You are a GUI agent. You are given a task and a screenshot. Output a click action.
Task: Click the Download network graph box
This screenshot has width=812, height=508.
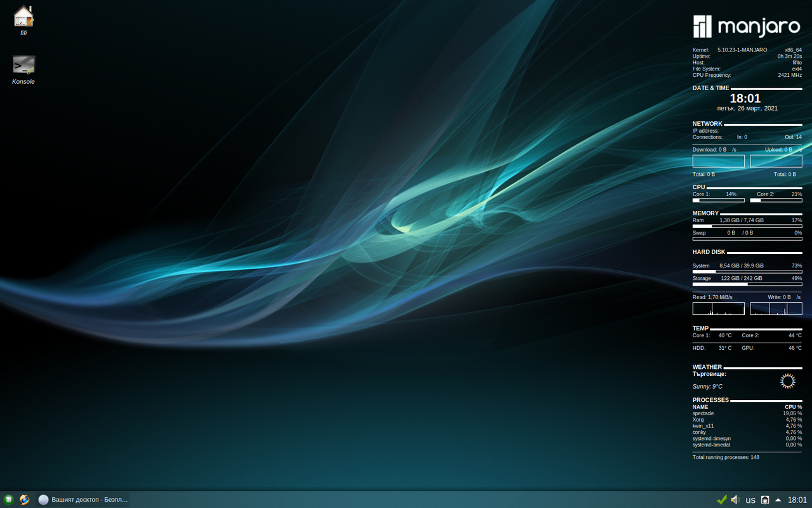point(718,161)
